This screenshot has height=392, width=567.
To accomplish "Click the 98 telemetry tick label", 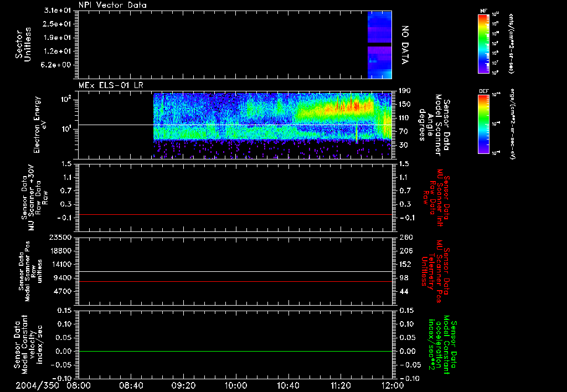I will click(404, 278).
